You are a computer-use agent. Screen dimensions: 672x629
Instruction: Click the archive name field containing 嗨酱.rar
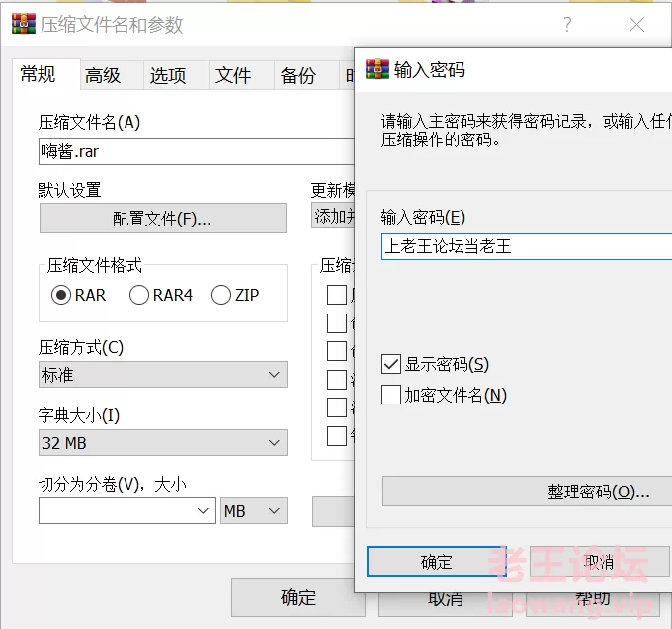tap(197, 151)
